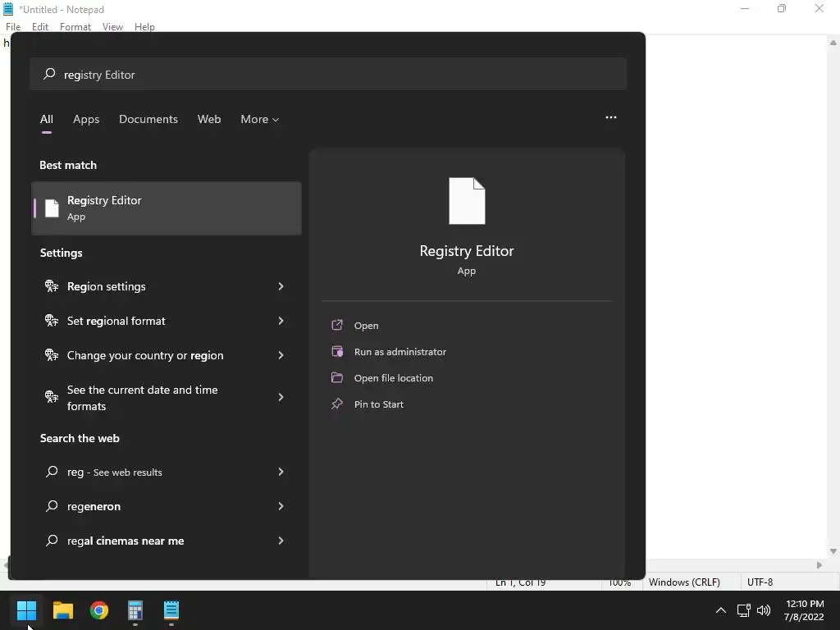Image resolution: width=840 pixels, height=630 pixels.
Task: Open Set regional format result
Action: pyautogui.click(x=167, y=321)
